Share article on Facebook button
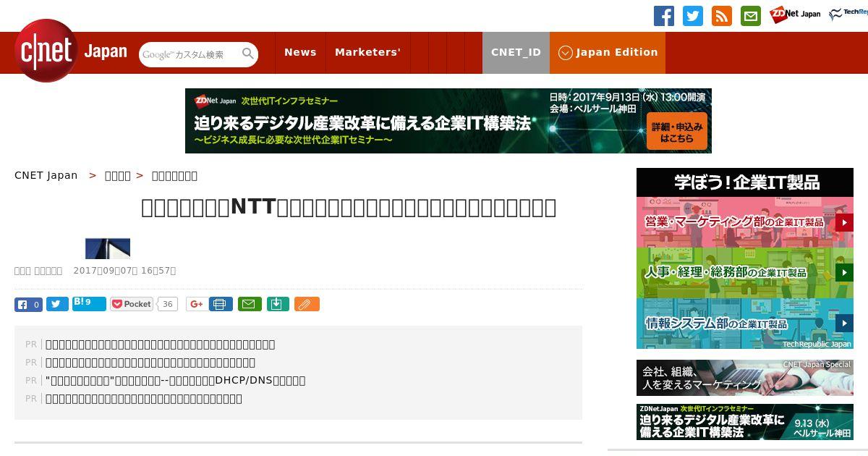 click(29, 305)
